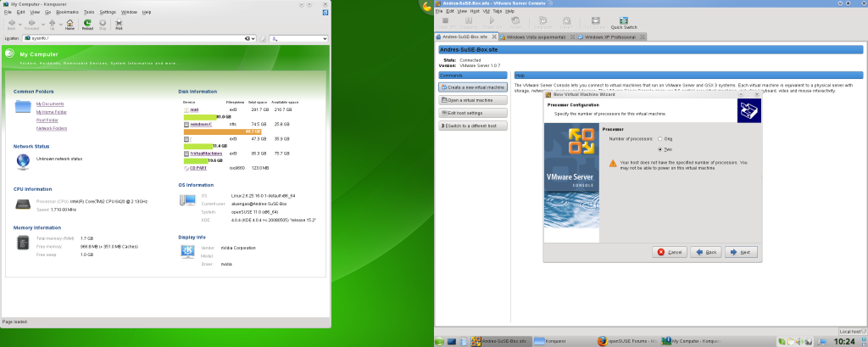Open the Konqueror search box dropdown

(325, 39)
